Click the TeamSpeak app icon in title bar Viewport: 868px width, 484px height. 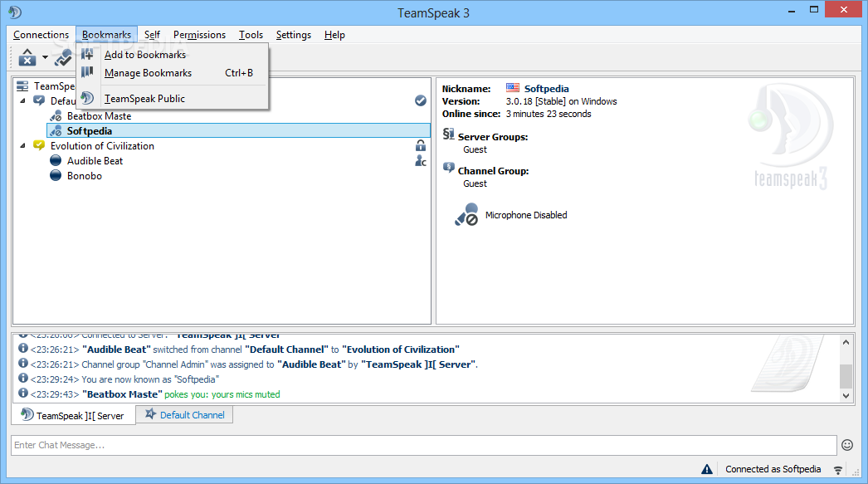(x=15, y=12)
